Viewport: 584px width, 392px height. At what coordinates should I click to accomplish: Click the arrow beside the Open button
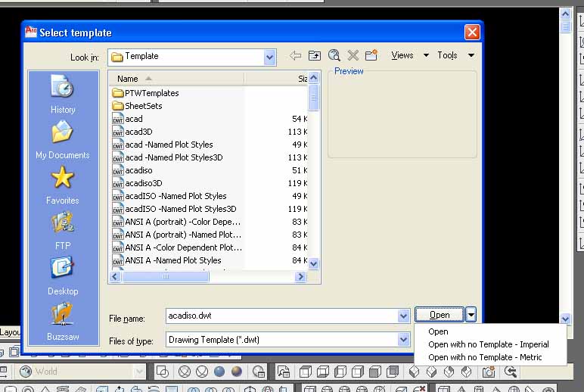point(471,315)
